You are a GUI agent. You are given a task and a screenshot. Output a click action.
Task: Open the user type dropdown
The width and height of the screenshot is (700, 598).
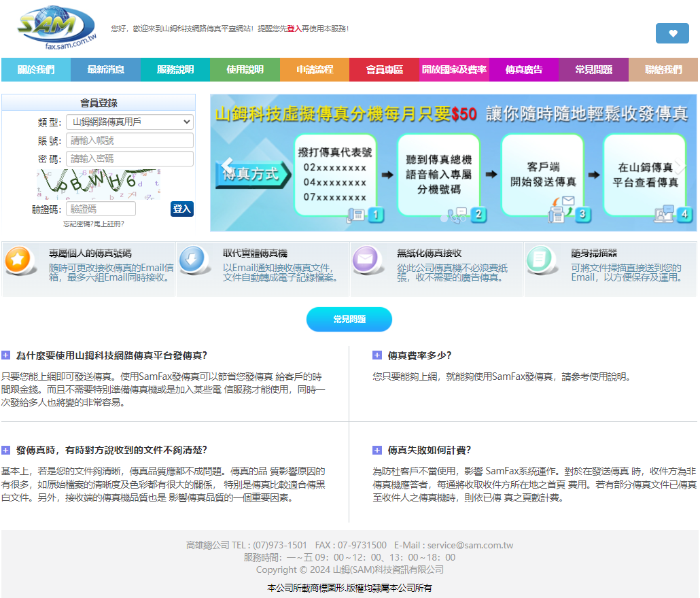[x=130, y=122]
